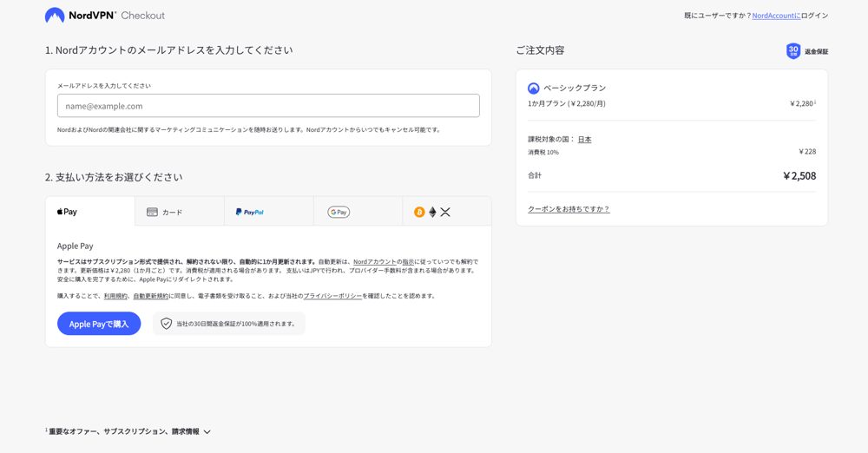Click the ベーシックプラン plan icon
The image size is (868, 453).
[534, 88]
